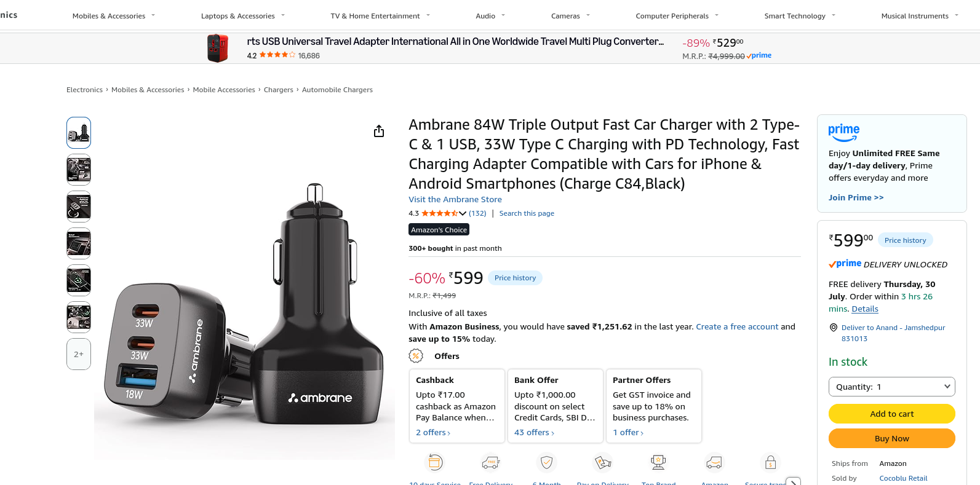The width and height of the screenshot is (980, 485).
Task: Open the 43 offers bank offer link
Action: pyautogui.click(x=534, y=433)
